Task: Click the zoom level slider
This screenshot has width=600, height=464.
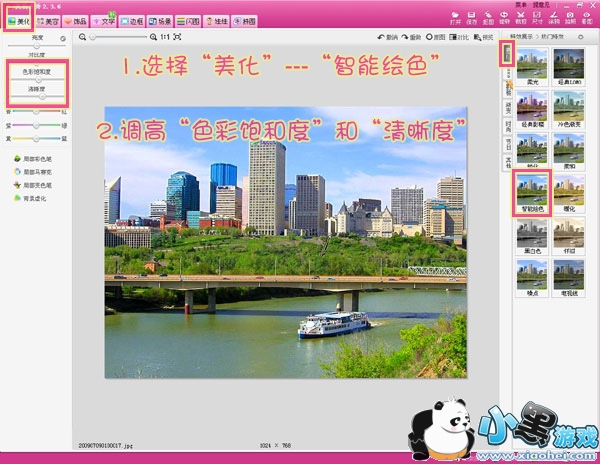Action: [119, 37]
